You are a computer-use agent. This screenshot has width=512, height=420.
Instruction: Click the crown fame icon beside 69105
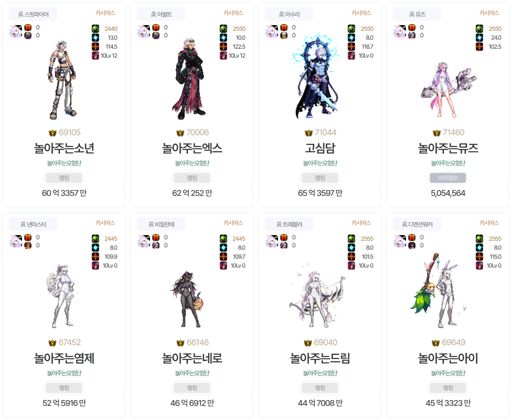(53, 133)
